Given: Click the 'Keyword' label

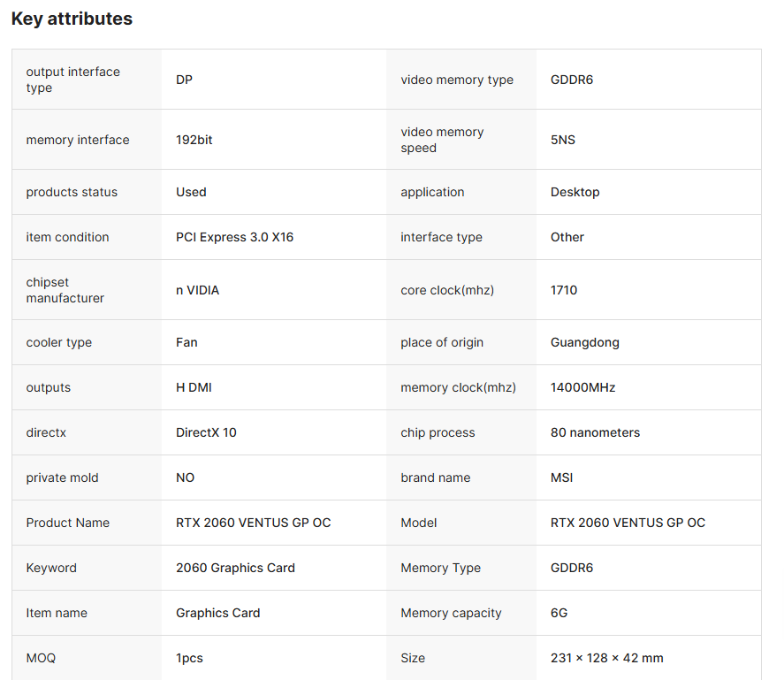Looking at the screenshot, I should point(51,568).
